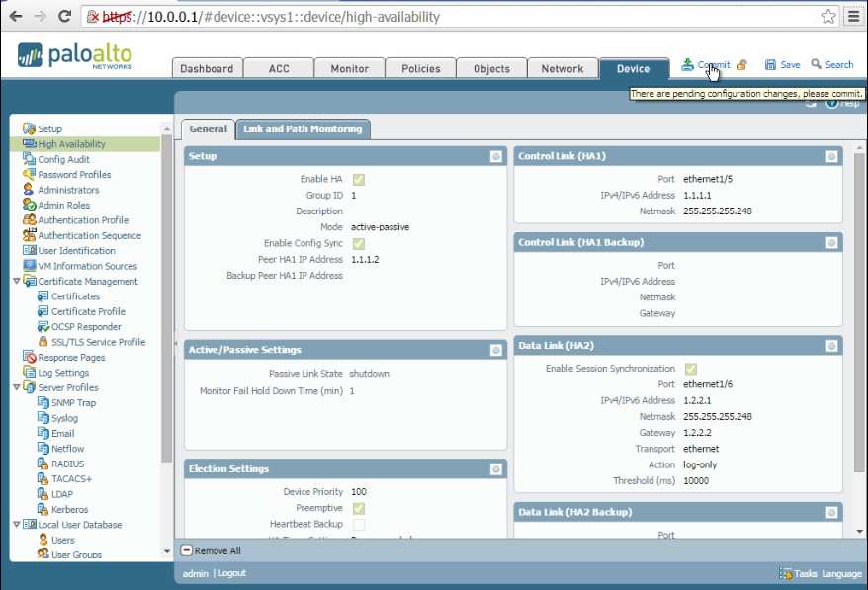The width and height of the screenshot is (868, 590).
Task: Collapse the Certificate Management tree node
Action: 17,282
